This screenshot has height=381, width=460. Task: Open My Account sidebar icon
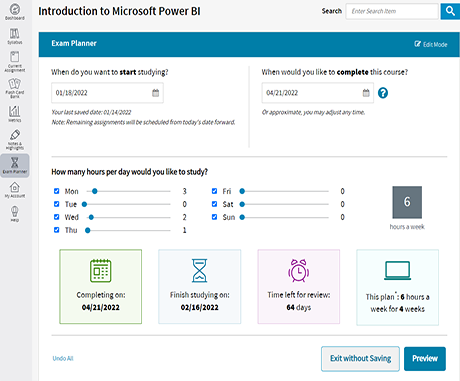pos(15,190)
